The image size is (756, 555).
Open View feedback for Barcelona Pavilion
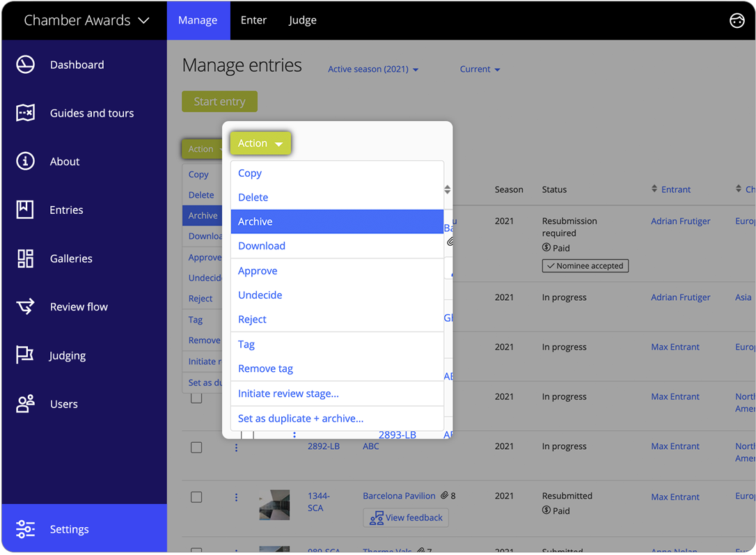(406, 517)
